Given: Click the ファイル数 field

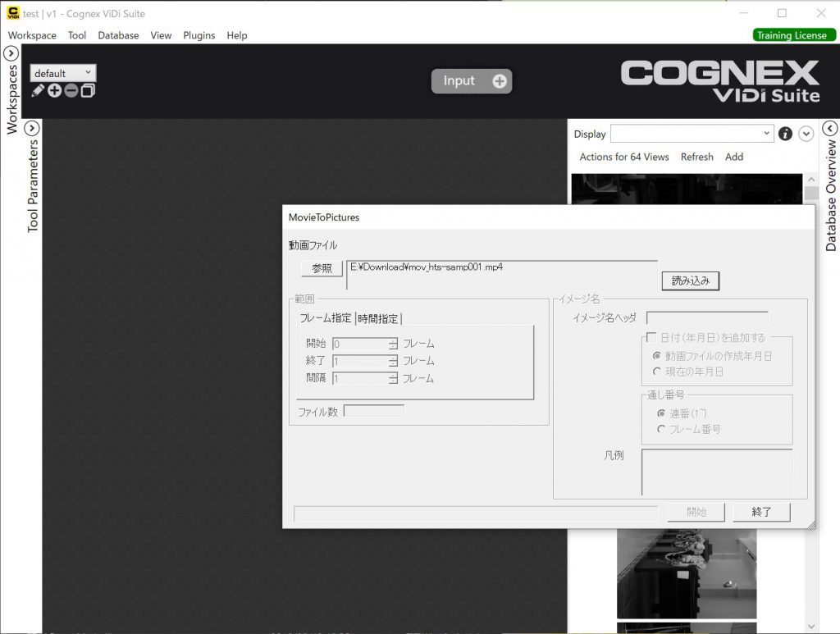Looking at the screenshot, I should tap(374, 411).
